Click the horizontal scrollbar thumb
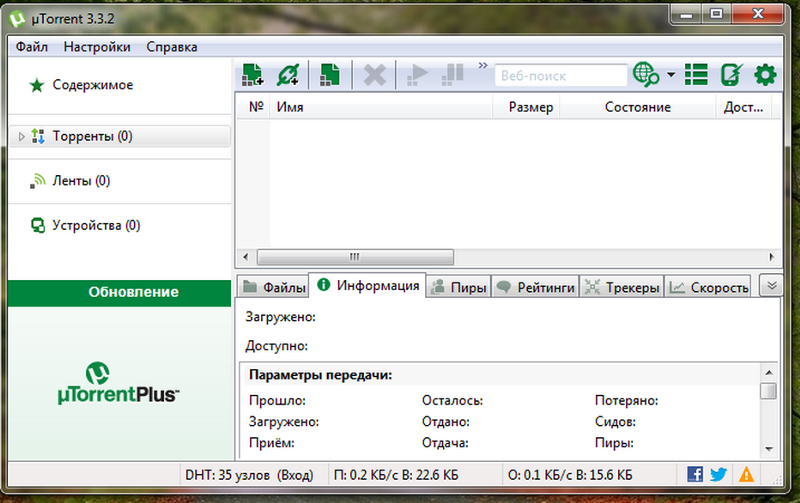The height and width of the screenshot is (503, 800). click(355, 257)
